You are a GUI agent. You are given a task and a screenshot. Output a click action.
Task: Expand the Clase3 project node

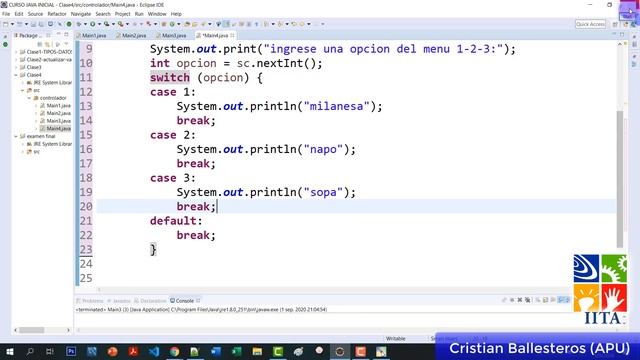tap(16, 67)
